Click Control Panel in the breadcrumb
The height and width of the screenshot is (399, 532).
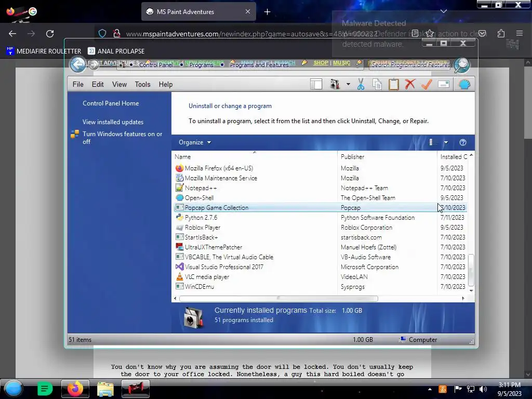156,65
